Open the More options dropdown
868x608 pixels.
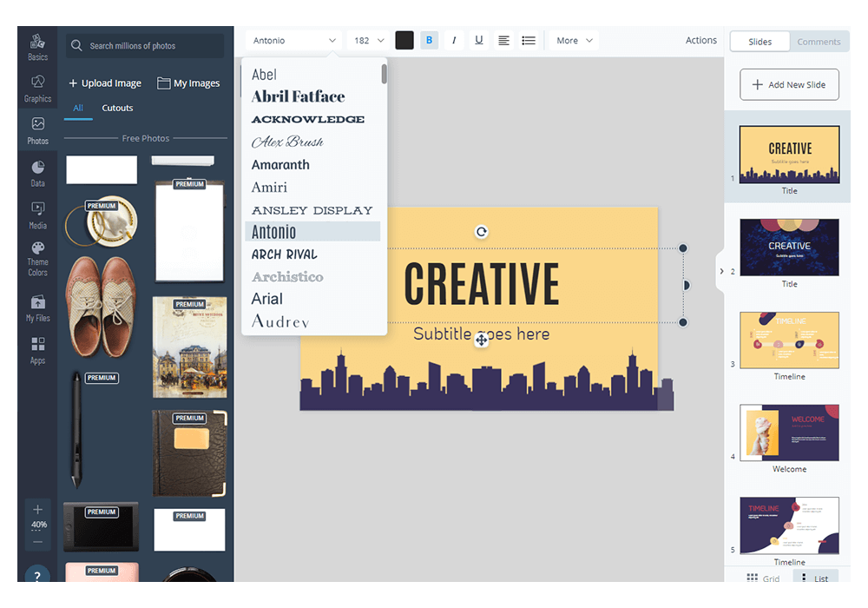point(575,41)
